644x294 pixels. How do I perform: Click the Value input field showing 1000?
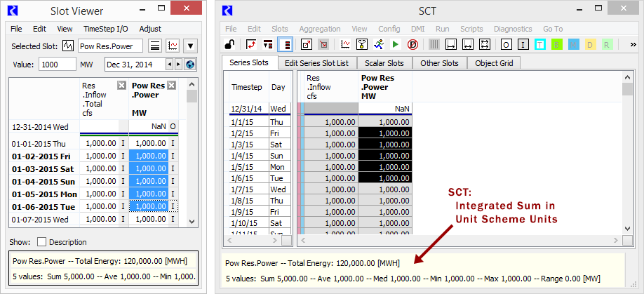point(58,65)
